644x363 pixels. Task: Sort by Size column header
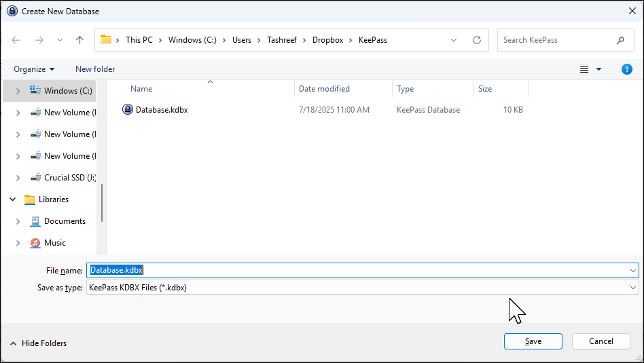click(x=484, y=89)
